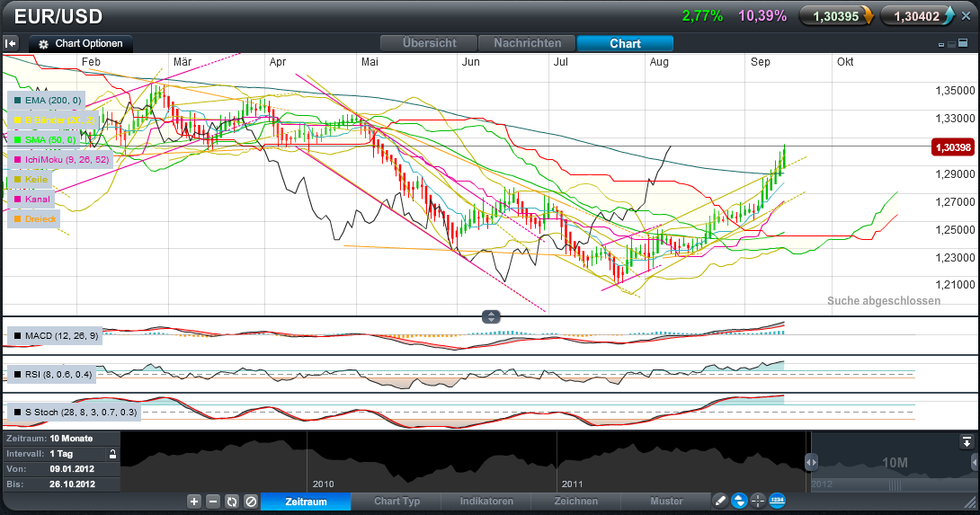The width and height of the screenshot is (980, 515).
Task: Toggle the S Stoch (28, 8, 3, 0.7, 0.3) label
Action: point(74,413)
